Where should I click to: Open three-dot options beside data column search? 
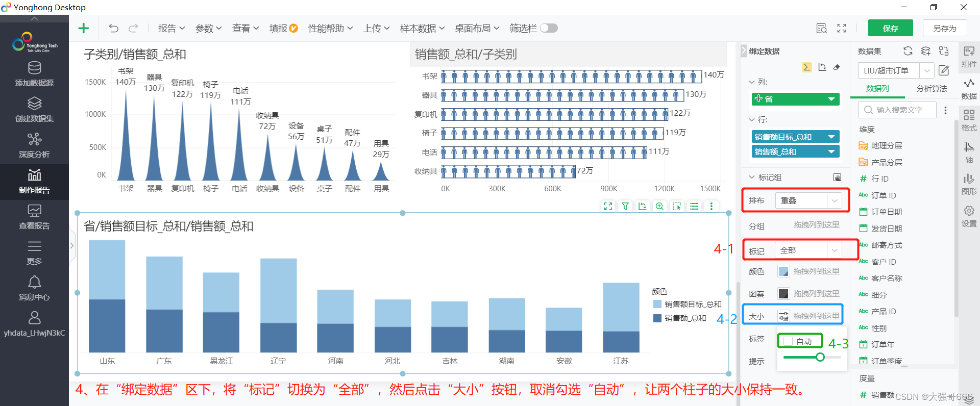(x=945, y=110)
